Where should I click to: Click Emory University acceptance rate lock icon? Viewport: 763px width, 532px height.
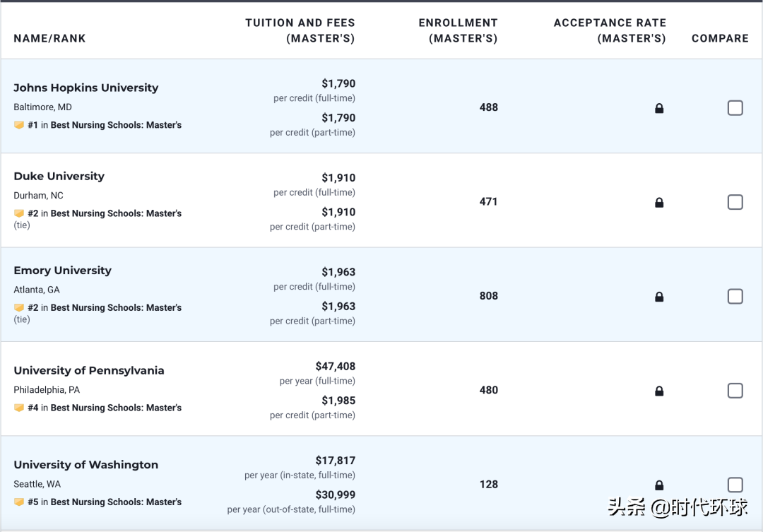tap(659, 297)
